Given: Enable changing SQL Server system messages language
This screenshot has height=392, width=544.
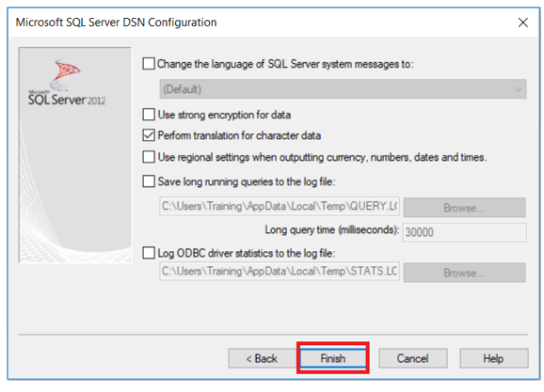Looking at the screenshot, I should click(x=149, y=64).
